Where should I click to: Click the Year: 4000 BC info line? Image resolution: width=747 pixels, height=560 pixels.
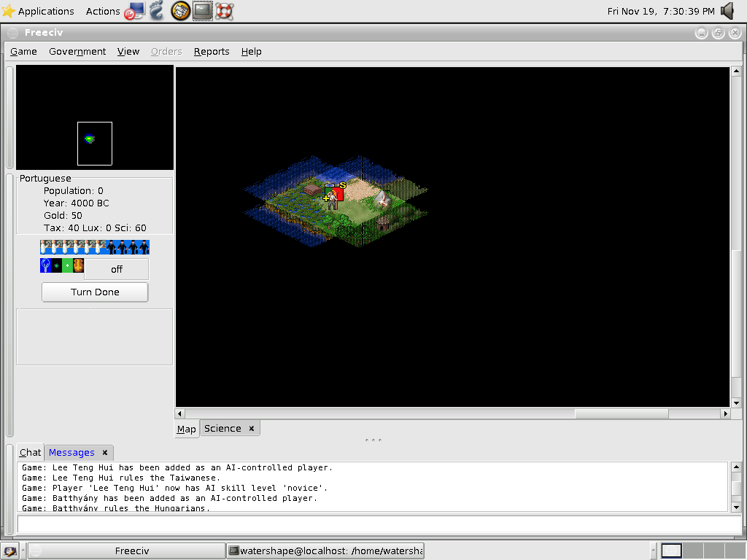(76, 203)
